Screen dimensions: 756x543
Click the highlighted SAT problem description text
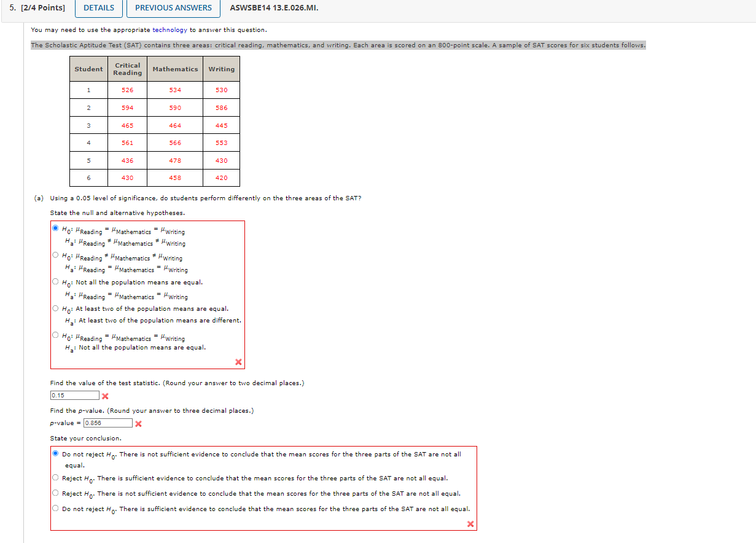click(337, 44)
